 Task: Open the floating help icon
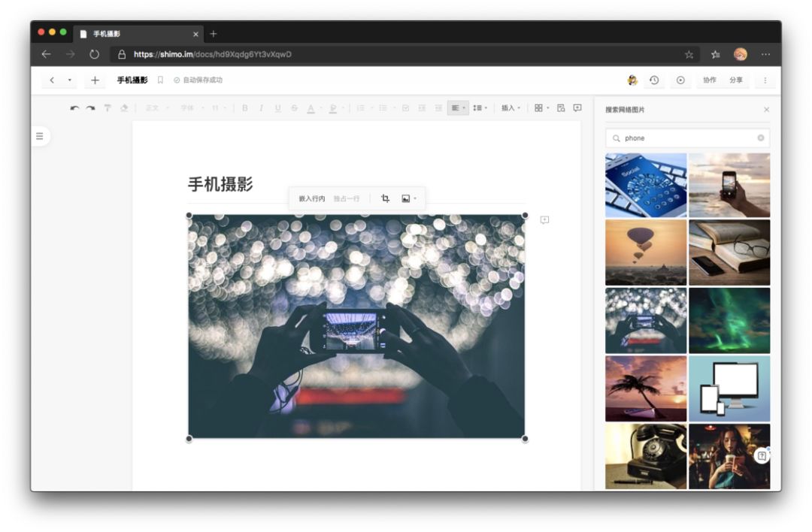pyautogui.click(x=762, y=455)
